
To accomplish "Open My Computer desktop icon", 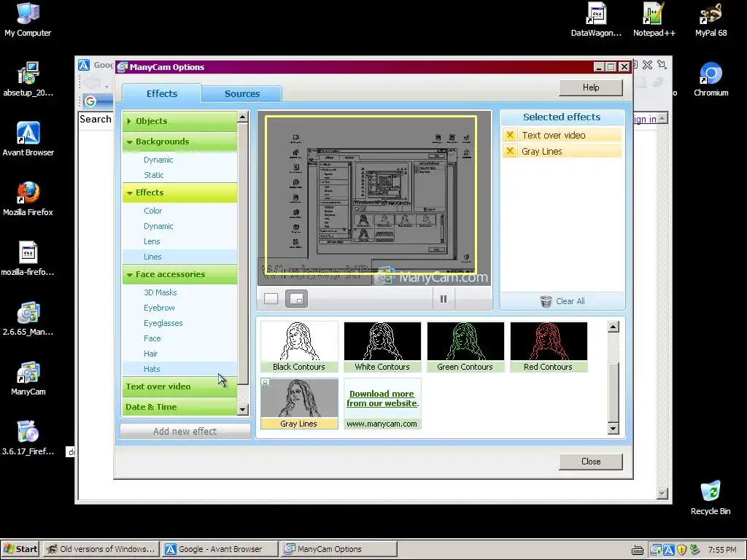I will (28, 20).
